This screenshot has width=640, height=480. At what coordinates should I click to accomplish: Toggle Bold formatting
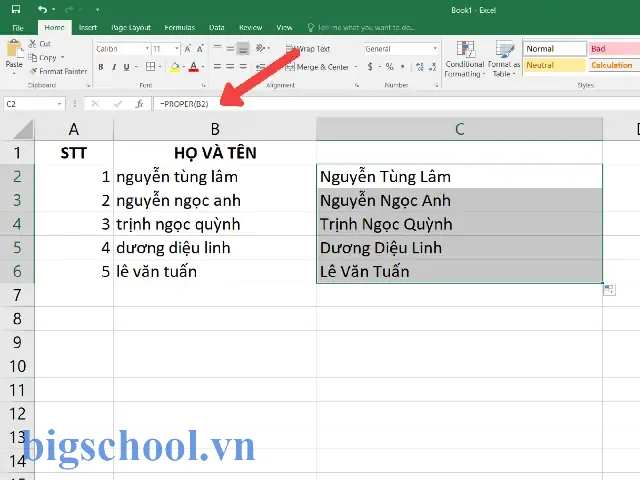click(x=101, y=67)
